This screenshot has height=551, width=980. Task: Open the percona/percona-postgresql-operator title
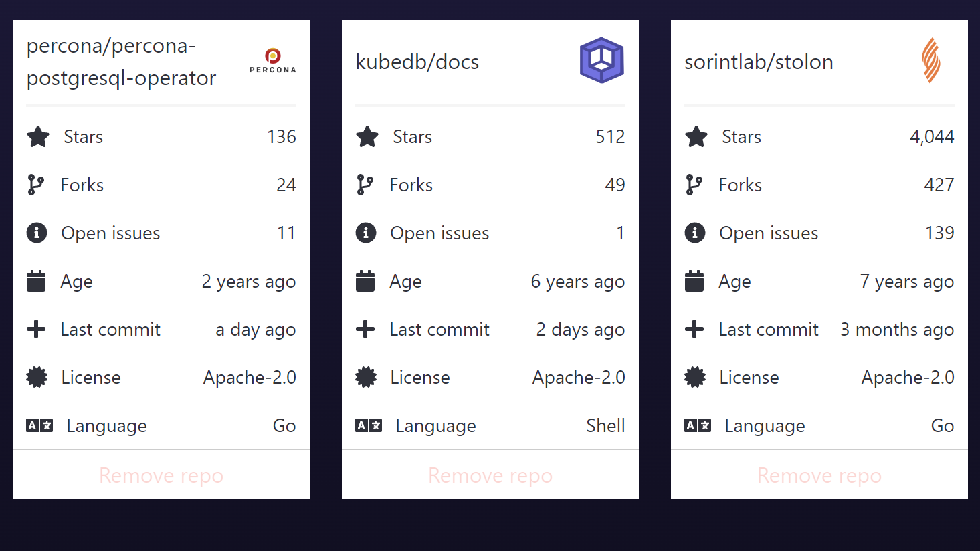coord(121,62)
